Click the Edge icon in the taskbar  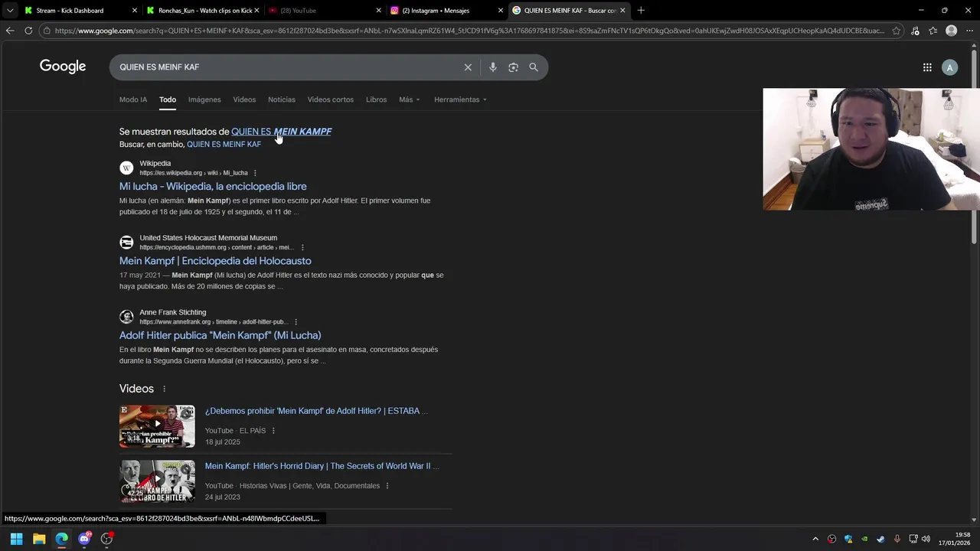[61, 539]
